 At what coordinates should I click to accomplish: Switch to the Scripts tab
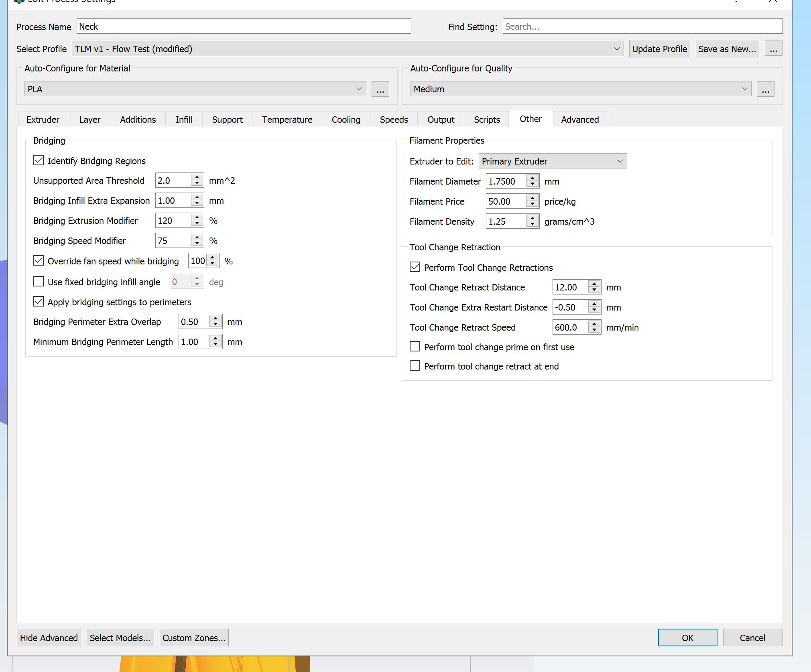(x=487, y=120)
